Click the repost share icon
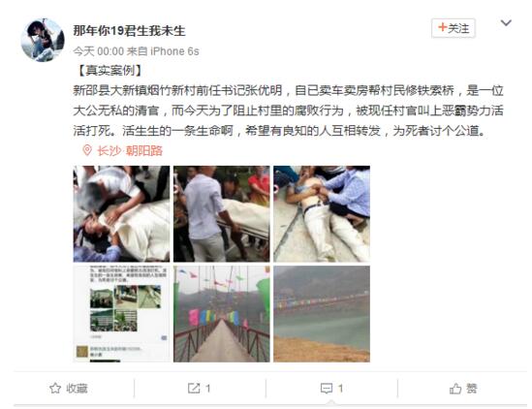This screenshot has height=409, width=532. 194,388
